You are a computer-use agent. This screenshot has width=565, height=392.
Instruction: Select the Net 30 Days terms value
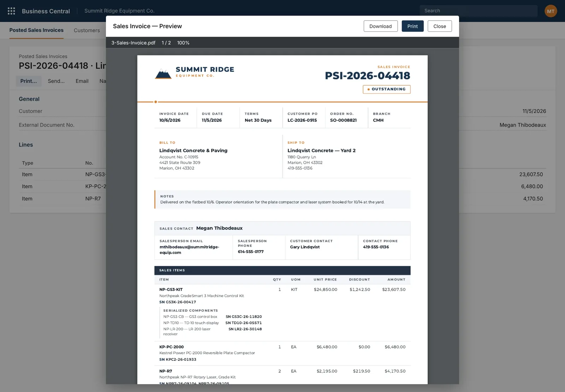point(258,120)
